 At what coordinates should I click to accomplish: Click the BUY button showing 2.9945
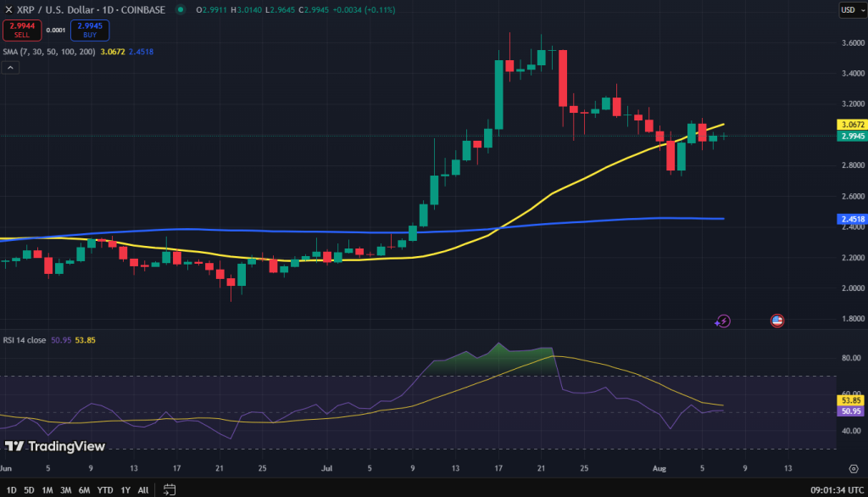[x=89, y=30]
